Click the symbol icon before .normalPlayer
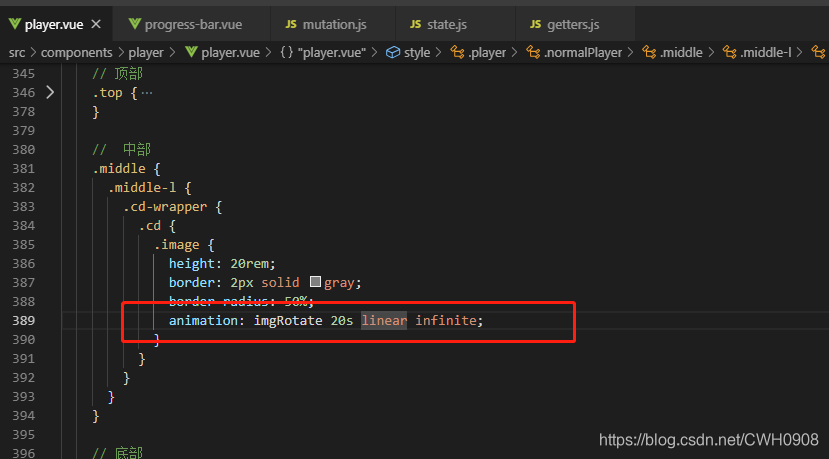Viewport: 829px width, 459px height. click(532, 52)
